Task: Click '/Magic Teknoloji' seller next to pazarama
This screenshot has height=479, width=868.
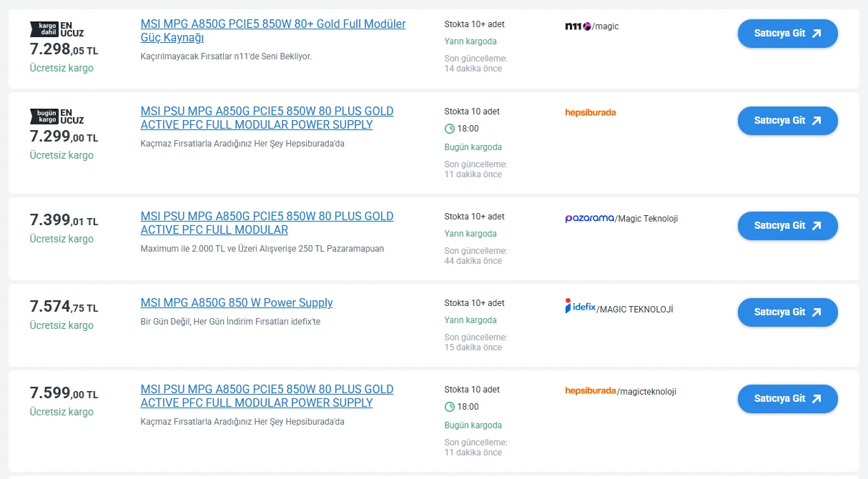Action: tap(646, 219)
